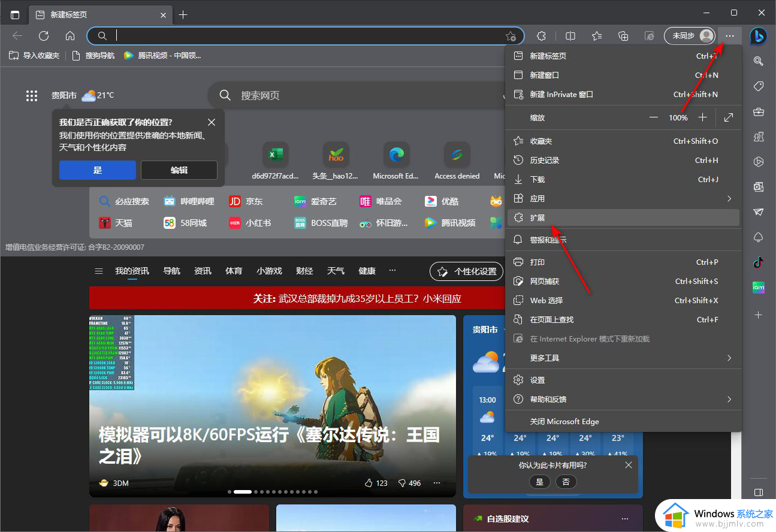Open the Microsoft Edge shortcut tile
This screenshot has width=776, height=532.
point(396,161)
